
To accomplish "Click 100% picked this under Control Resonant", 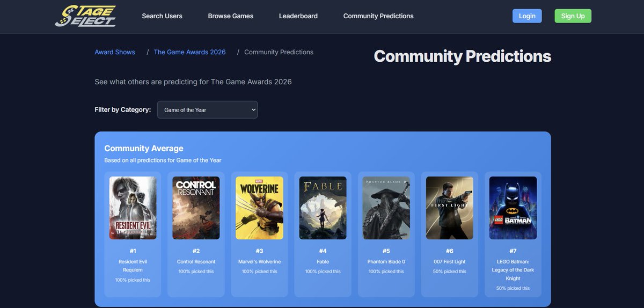I will [196, 272].
